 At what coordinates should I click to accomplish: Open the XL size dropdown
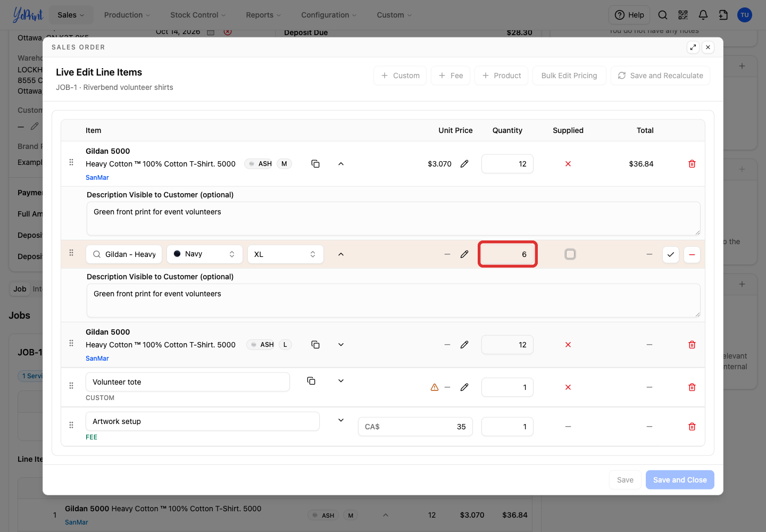(x=286, y=254)
